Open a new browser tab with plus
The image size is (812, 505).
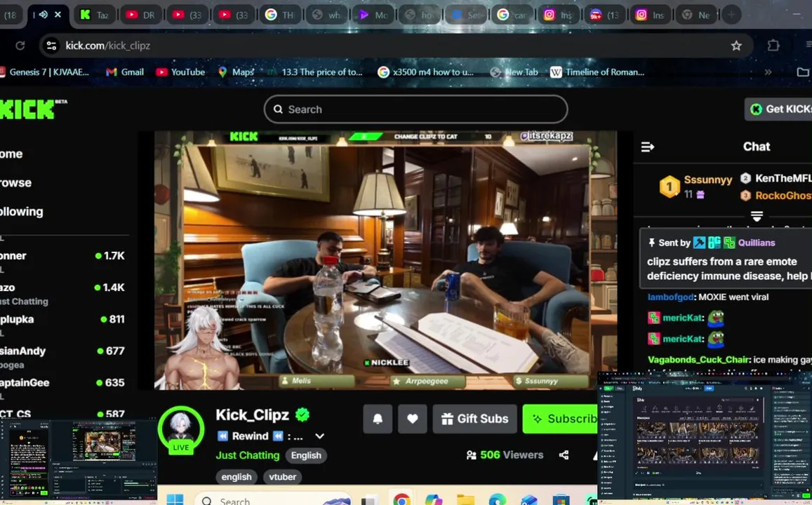(731, 15)
